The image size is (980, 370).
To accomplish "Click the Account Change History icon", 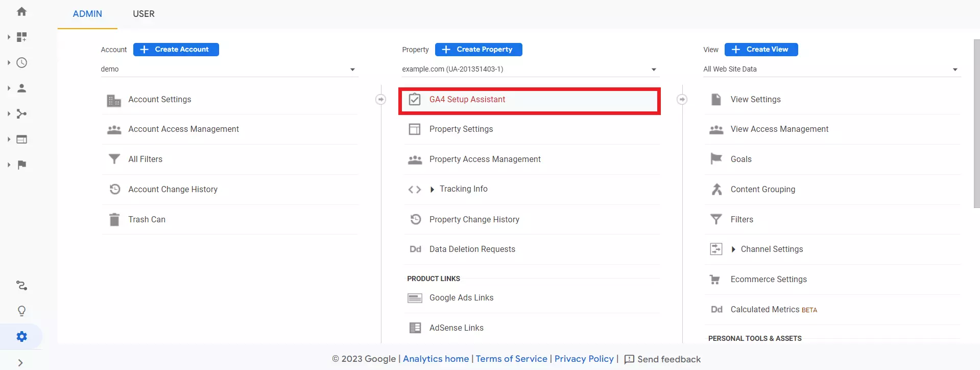I will click(115, 189).
